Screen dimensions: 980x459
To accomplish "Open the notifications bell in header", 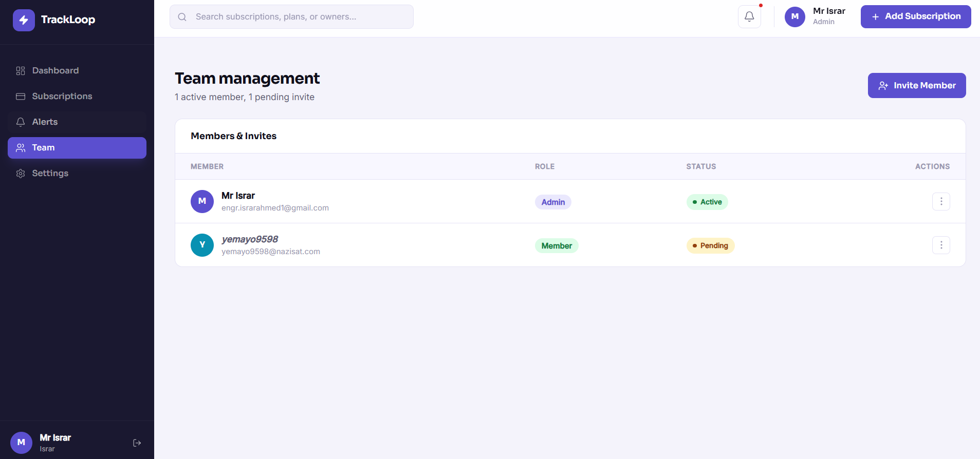I will click(749, 16).
